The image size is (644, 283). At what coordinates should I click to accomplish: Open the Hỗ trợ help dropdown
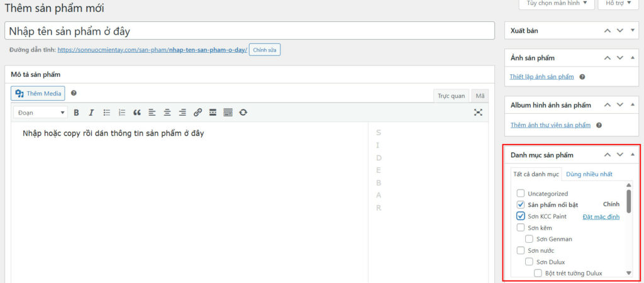(619, 3)
